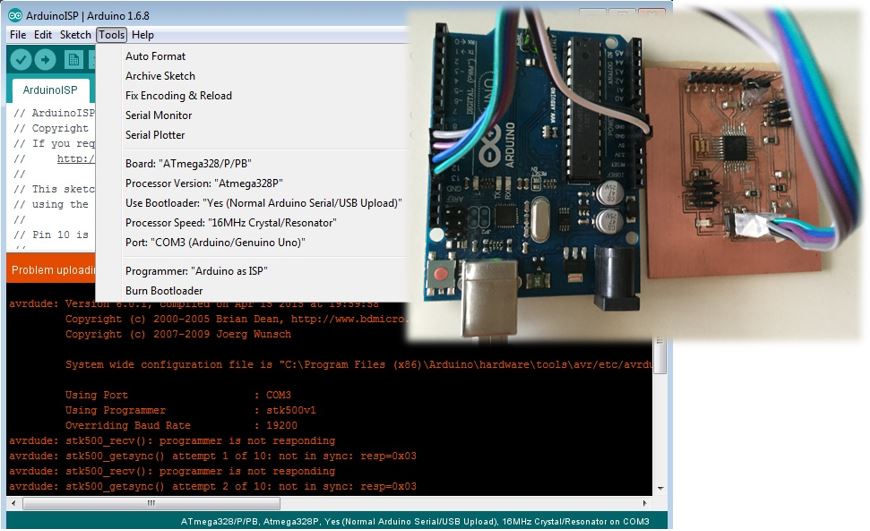The image size is (870, 531).
Task: Click the "Problem uploading" orange status message
Action: (53, 270)
